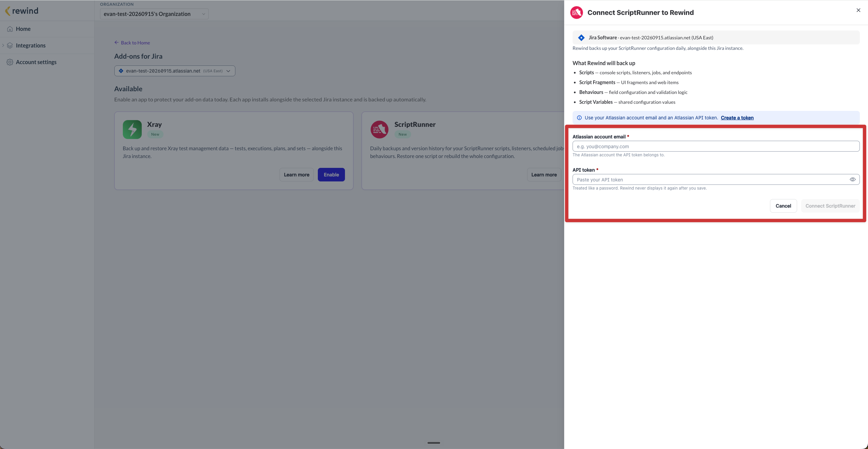
Task: Click the Xray app icon
Action: point(132,129)
